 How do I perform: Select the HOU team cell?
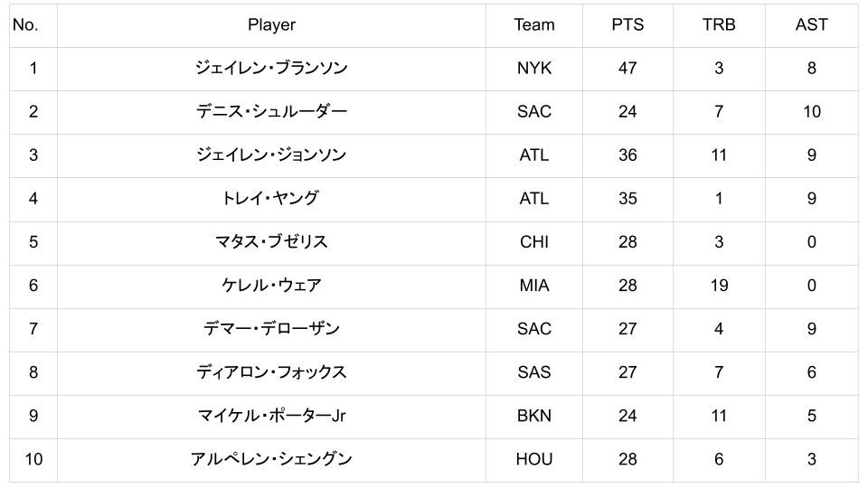(533, 459)
